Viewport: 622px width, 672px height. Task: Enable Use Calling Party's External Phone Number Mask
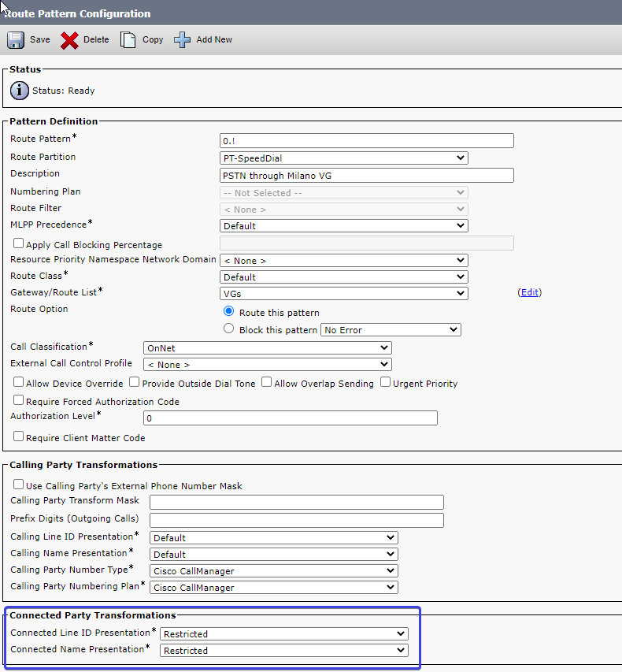[18, 485]
